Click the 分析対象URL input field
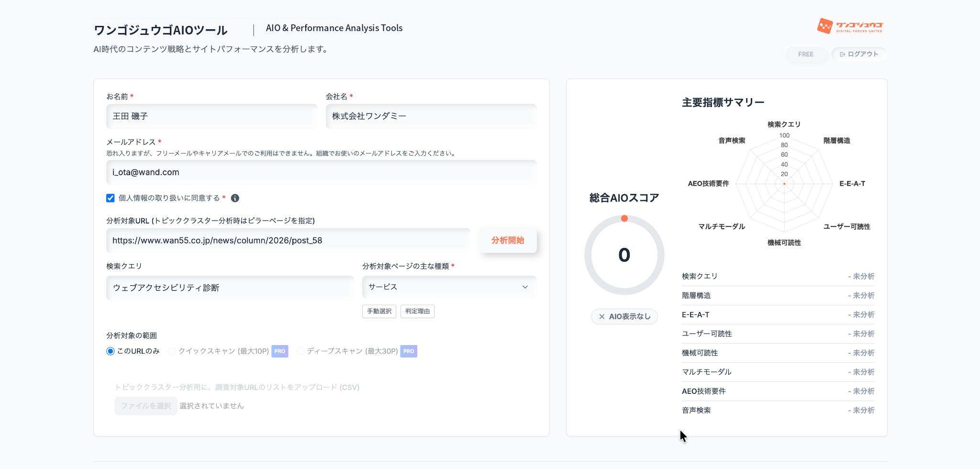The width and height of the screenshot is (980, 469). 289,240
